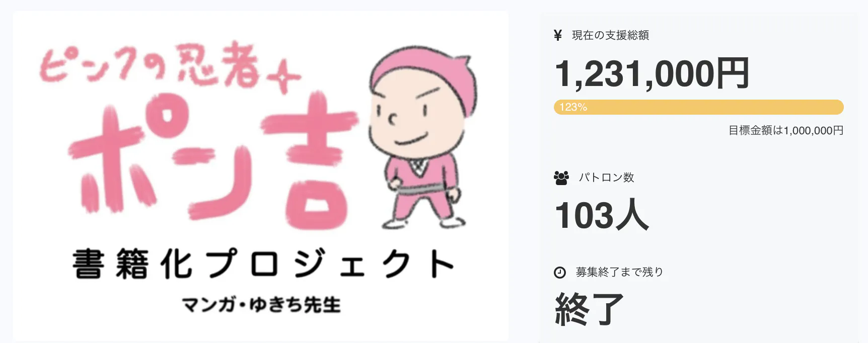Click the 123% label on progress bar
This screenshot has width=868, height=343.
[x=573, y=107]
